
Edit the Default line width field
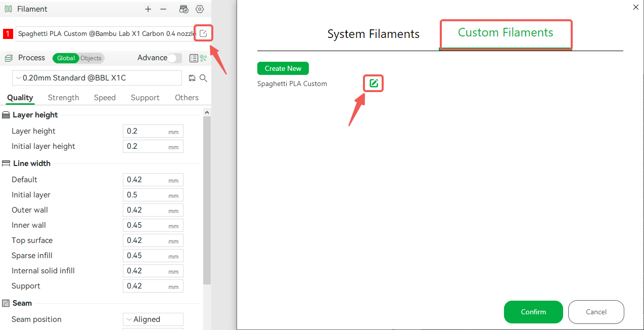coord(153,180)
